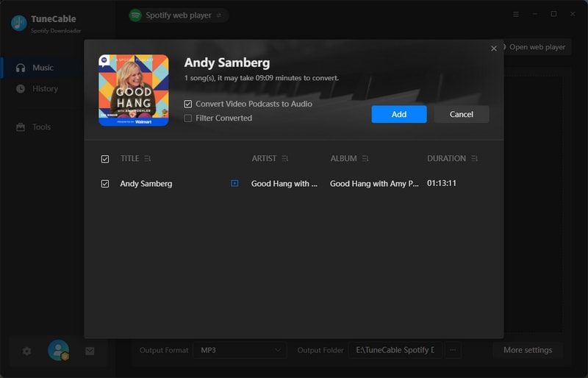The height and width of the screenshot is (378, 588).
Task: Close the Andy Samberg dialog with X
Action: [494, 49]
